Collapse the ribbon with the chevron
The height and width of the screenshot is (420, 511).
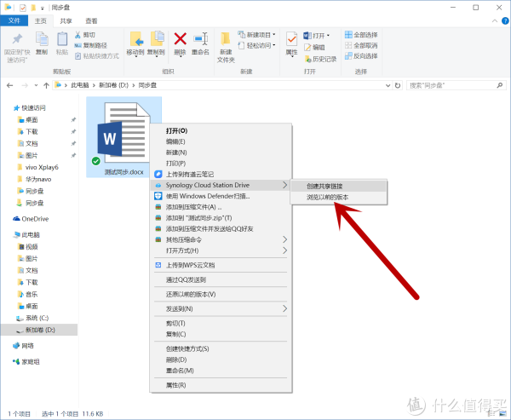[494, 20]
